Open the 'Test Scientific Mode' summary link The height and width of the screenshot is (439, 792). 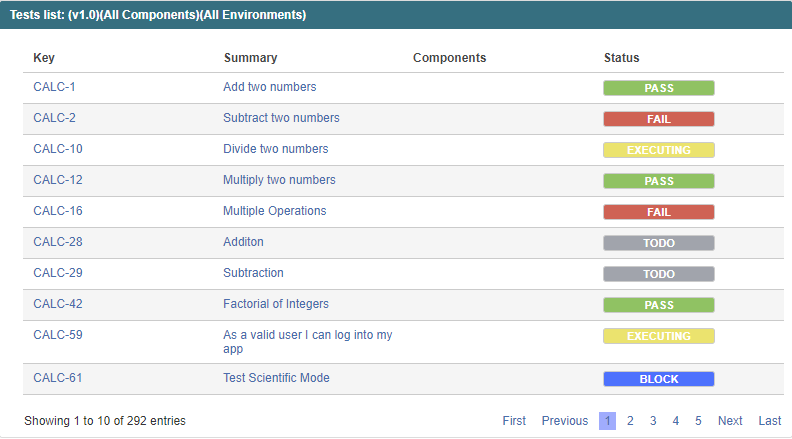(x=276, y=378)
